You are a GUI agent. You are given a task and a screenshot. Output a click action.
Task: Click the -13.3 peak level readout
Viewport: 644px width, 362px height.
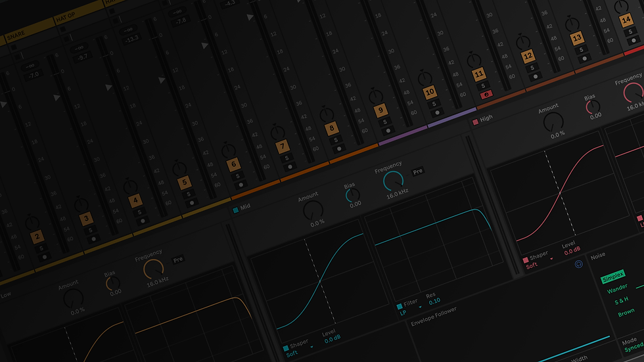pyautogui.click(x=132, y=39)
